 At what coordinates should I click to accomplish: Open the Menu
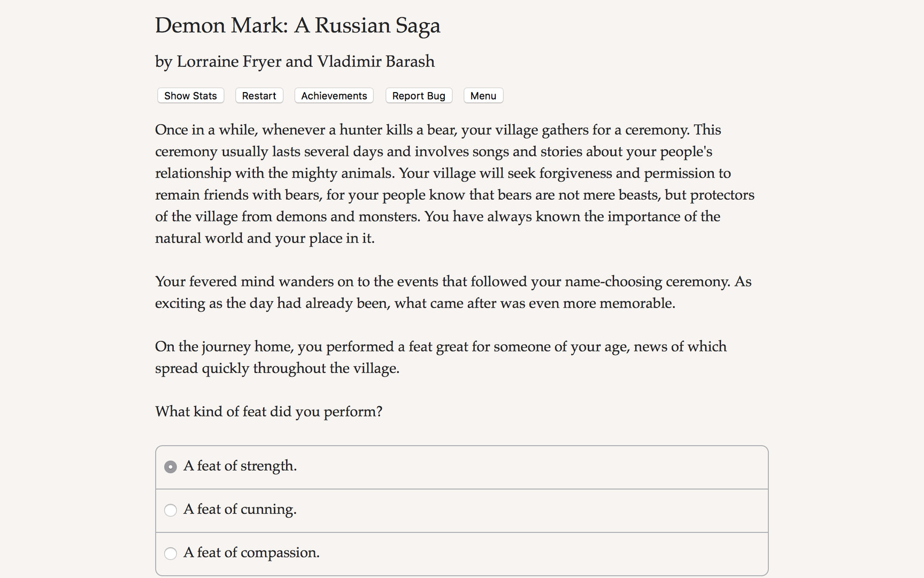tap(483, 95)
